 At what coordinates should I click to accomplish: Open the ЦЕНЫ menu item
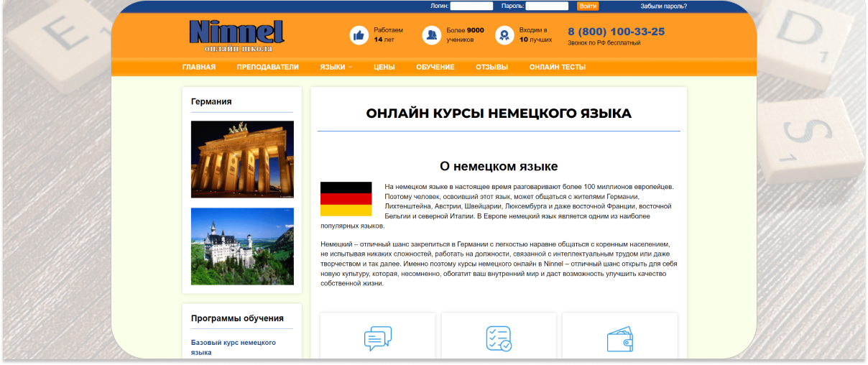(x=384, y=68)
